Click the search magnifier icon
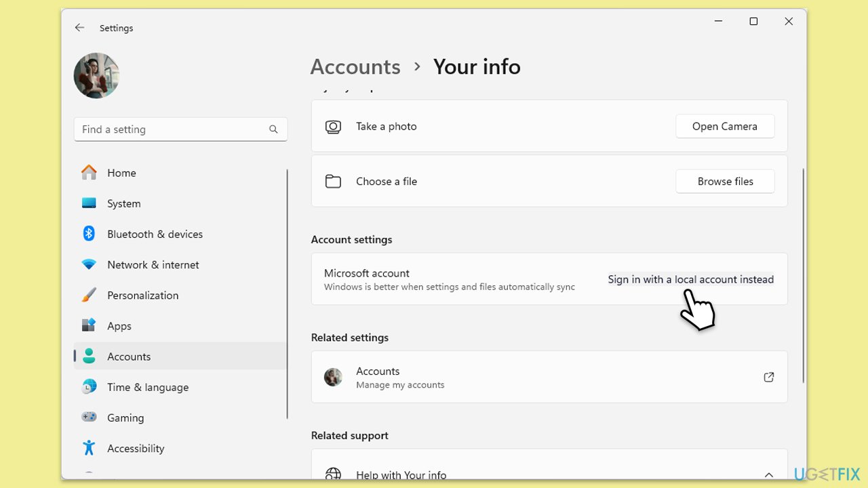The height and width of the screenshot is (488, 868). (x=273, y=129)
